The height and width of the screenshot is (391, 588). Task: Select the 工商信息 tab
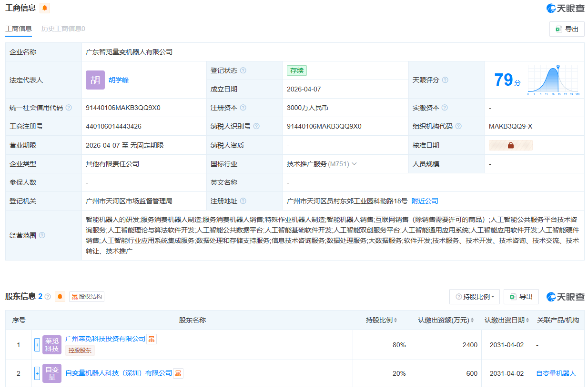[19, 29]
